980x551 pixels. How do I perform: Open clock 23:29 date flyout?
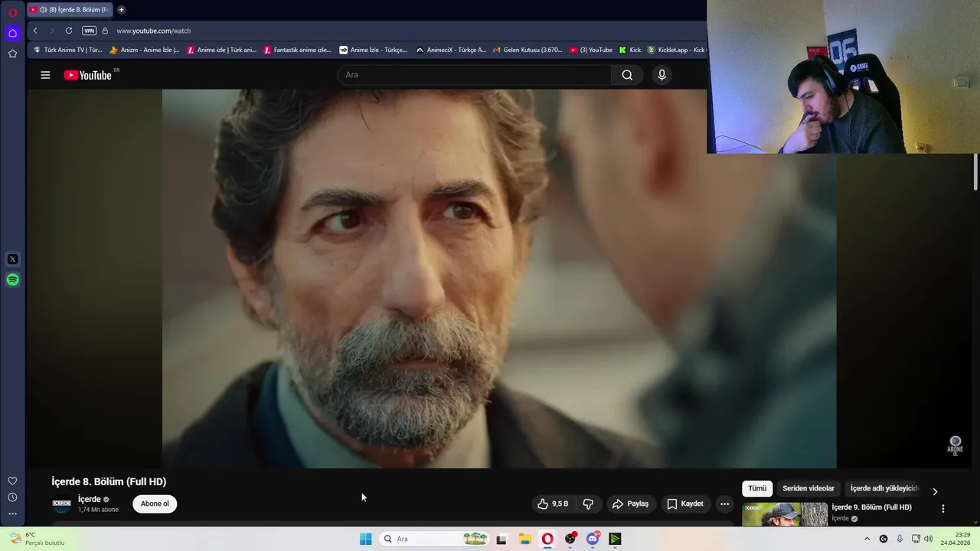pos(956,539)
